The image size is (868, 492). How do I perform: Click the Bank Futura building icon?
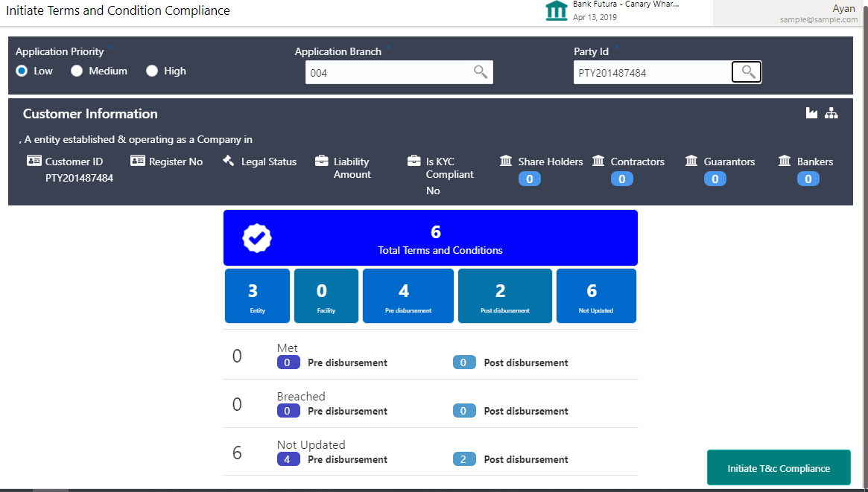click(x=556, y=11)
